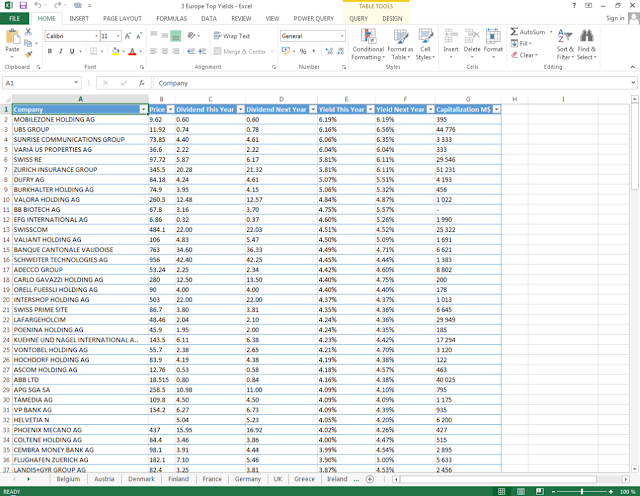Increase font size with the larger A
The height and width of the screenshot is (496, 640).
pyautogui.click(x=128, y=36)
